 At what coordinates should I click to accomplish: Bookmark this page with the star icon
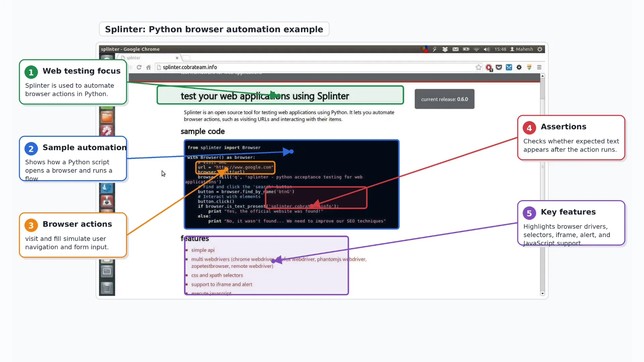tap(478, 67)
